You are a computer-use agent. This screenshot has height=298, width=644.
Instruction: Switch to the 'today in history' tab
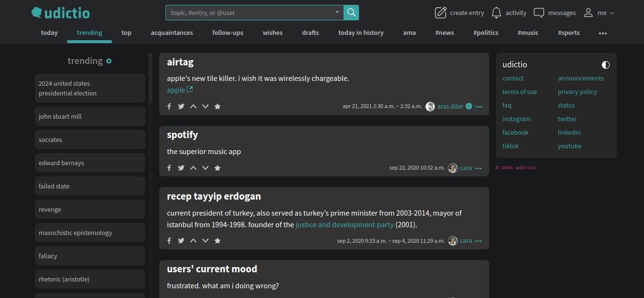361,32
